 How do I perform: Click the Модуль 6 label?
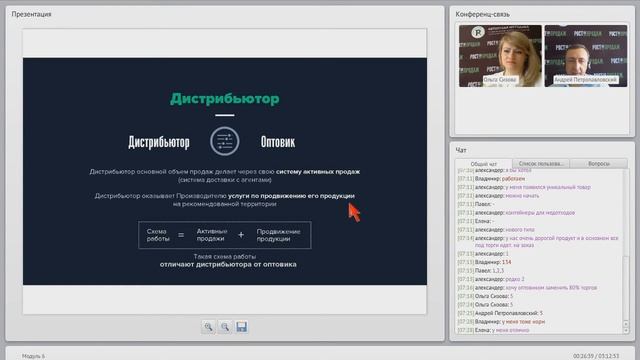point(33,356)
